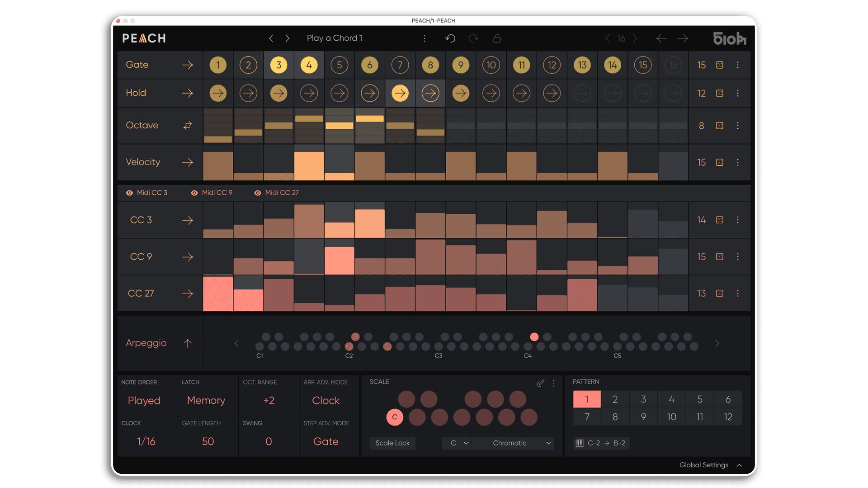Select pattern 1
Screen dimensions: 868x488
point(587,399)
